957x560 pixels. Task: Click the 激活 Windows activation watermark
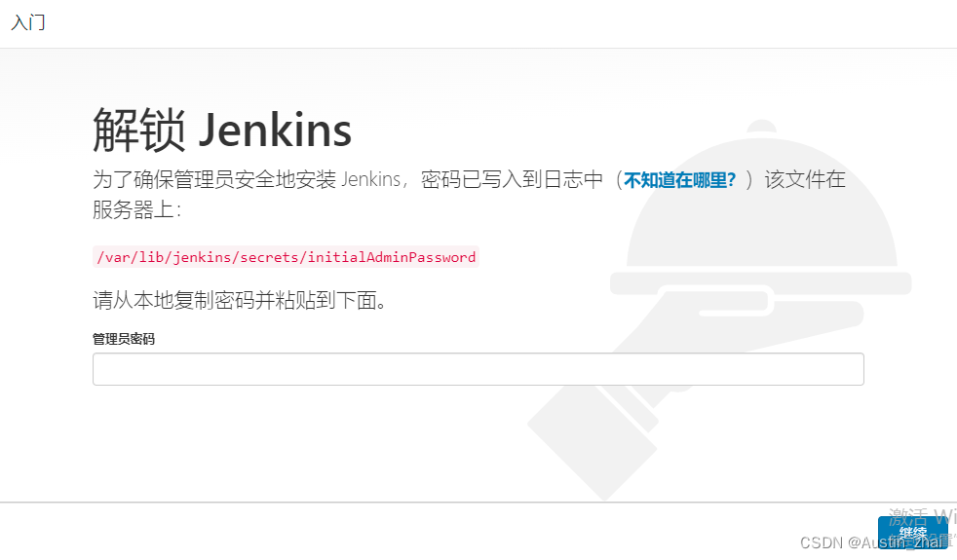[x=922, y=517]
